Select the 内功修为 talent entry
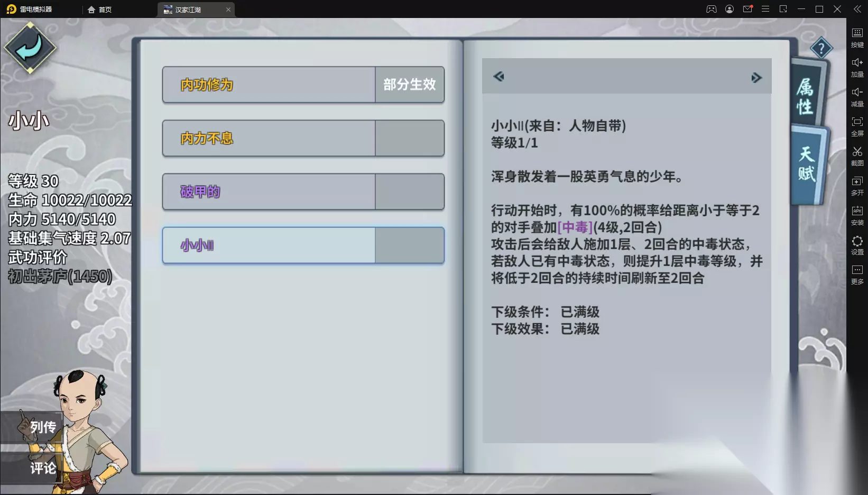 pos(303,85)
